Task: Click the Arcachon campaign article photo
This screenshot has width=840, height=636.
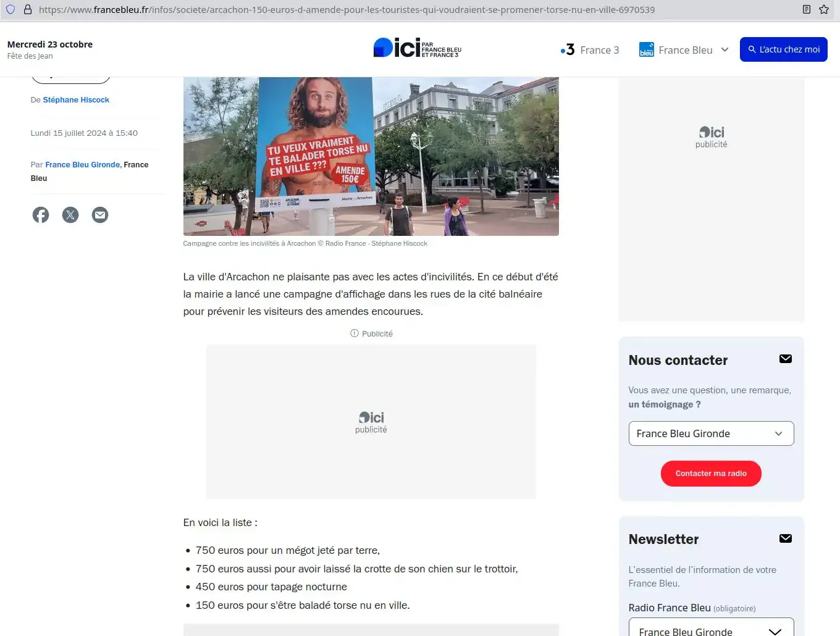Action: point(371,156)
